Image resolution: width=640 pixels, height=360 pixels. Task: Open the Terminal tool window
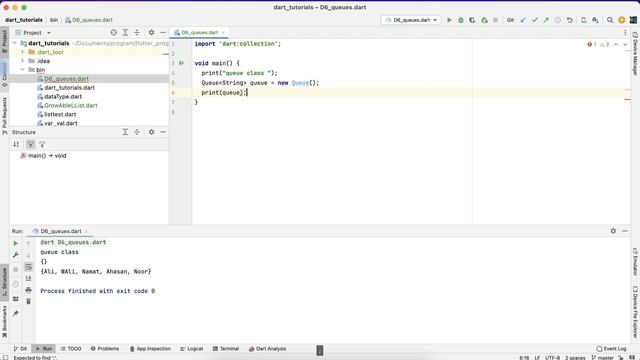pos(226,349)
